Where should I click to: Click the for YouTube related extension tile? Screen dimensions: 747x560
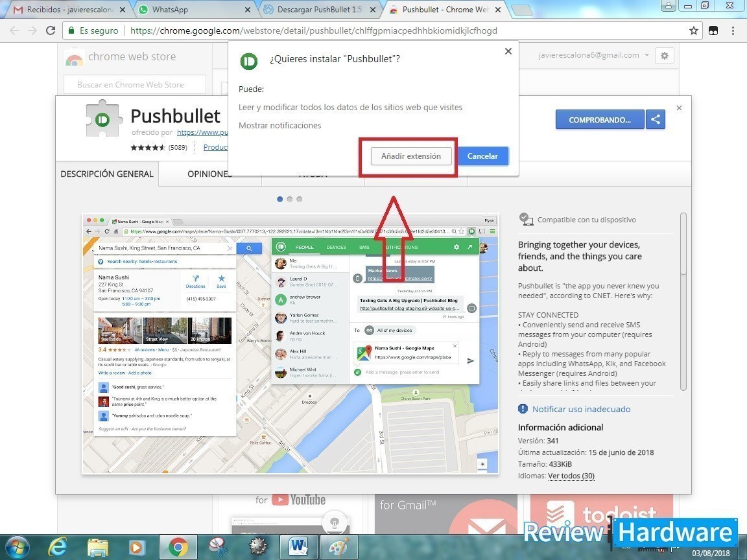[x=290, y=514]
